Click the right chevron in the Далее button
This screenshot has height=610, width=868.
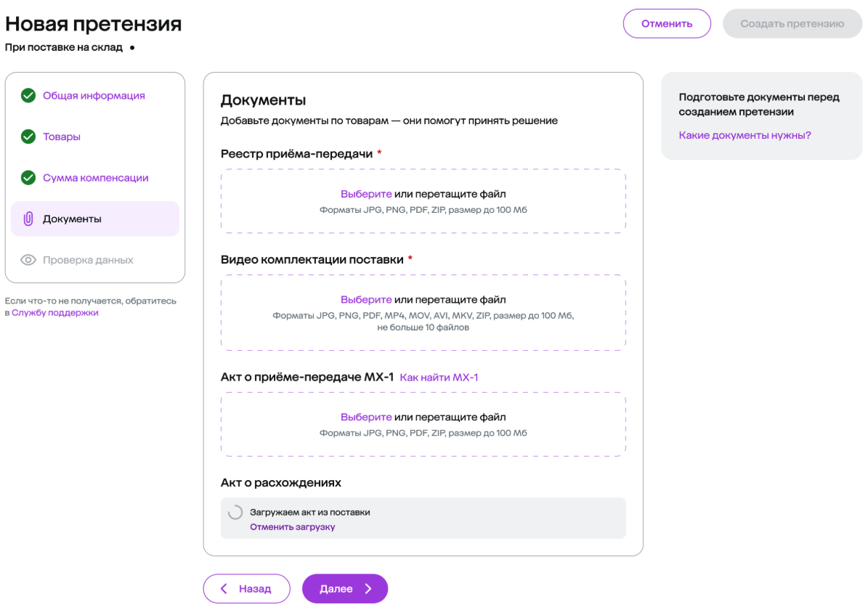pos(369,588)
